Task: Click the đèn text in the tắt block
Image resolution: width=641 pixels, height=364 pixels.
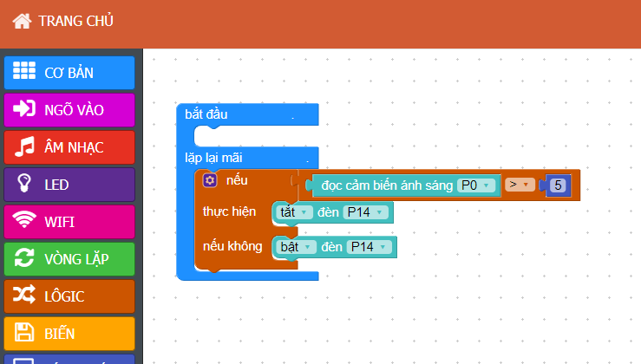Action: tap(328, 212)
